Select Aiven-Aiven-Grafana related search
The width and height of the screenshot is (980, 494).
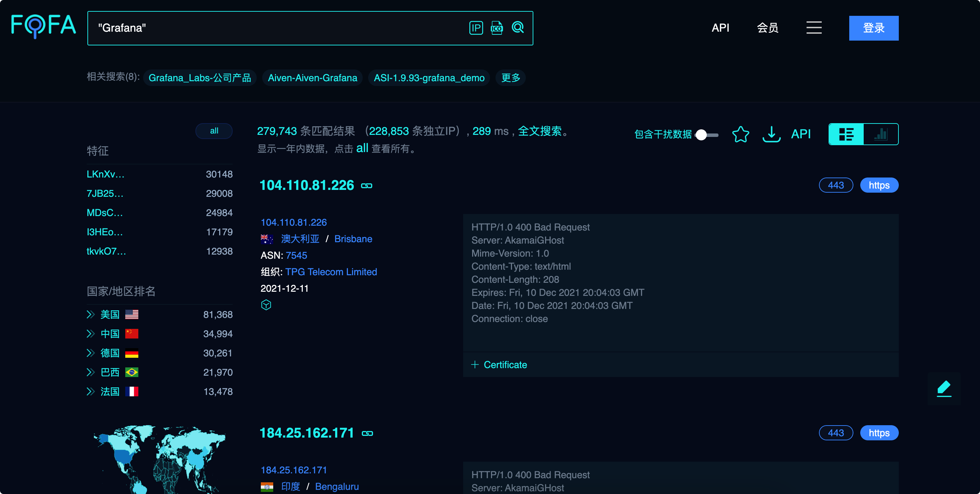point(312,78)
